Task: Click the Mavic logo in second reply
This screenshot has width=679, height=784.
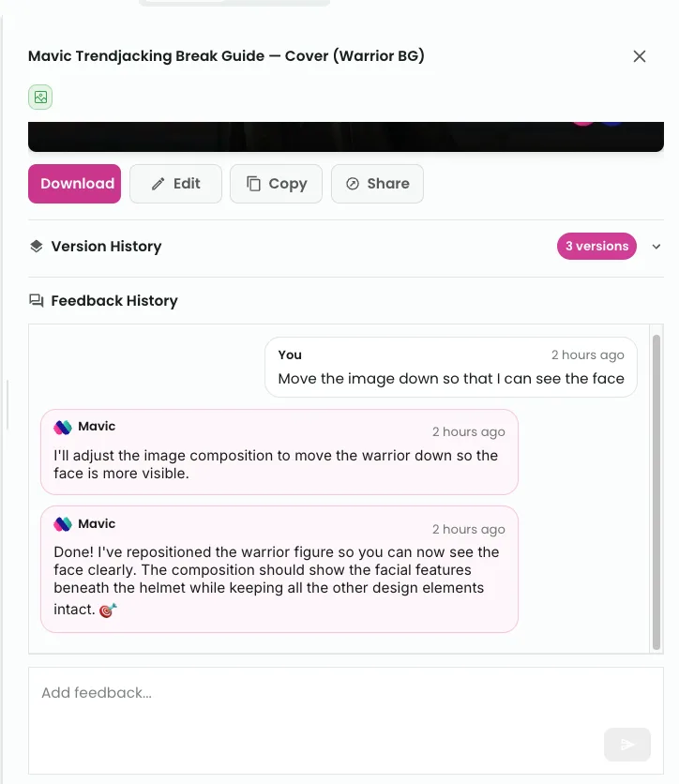Action: pyautogui.click(x=63, y=524)
